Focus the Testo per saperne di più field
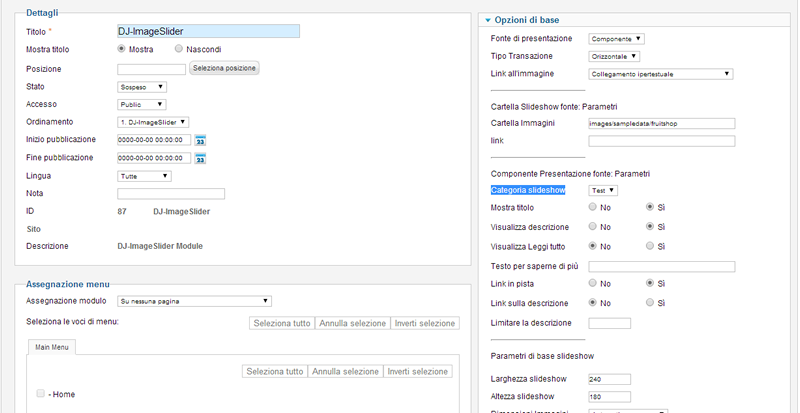The width and height of the screenshot is (800, 413). (662, 266)
